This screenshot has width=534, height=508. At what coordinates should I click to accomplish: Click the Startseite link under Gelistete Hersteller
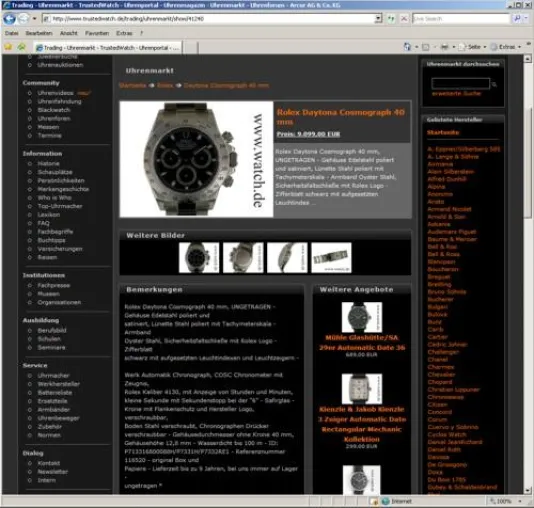coord(443,132)
